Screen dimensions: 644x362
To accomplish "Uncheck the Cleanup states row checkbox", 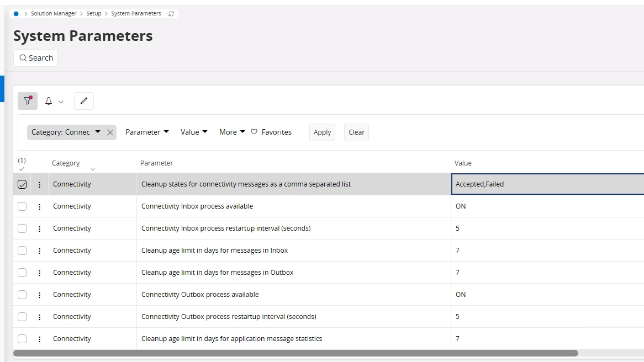I will point(22,184).
